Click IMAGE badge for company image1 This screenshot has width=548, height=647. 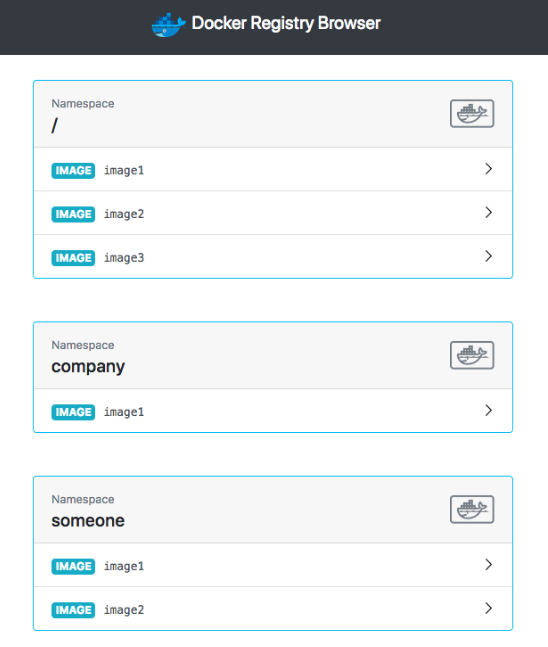coord(73,412)
